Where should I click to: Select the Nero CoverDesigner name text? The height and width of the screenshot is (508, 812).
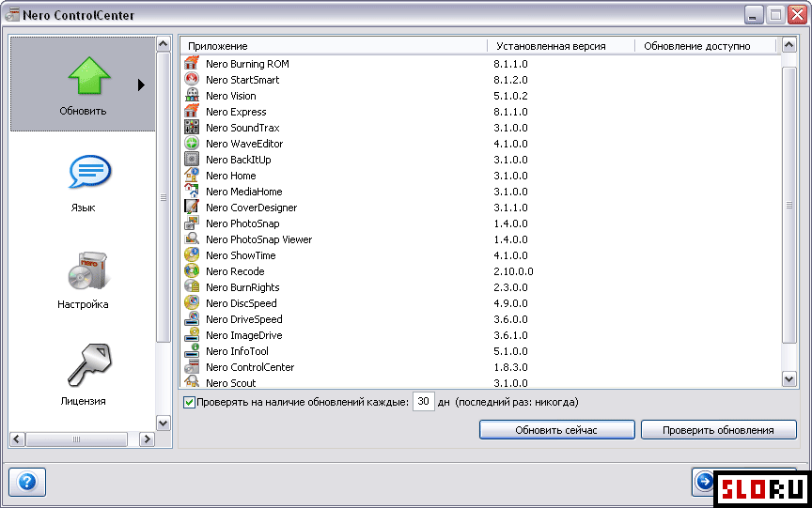point(252,208)
